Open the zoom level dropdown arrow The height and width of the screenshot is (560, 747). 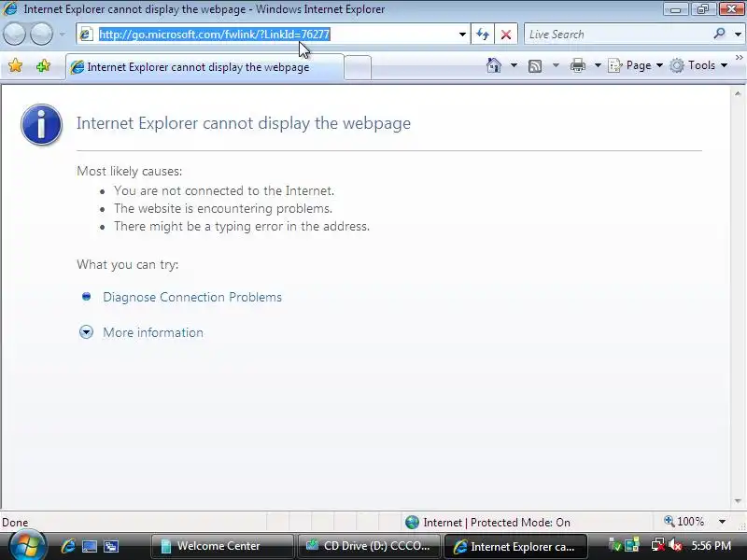722,522
